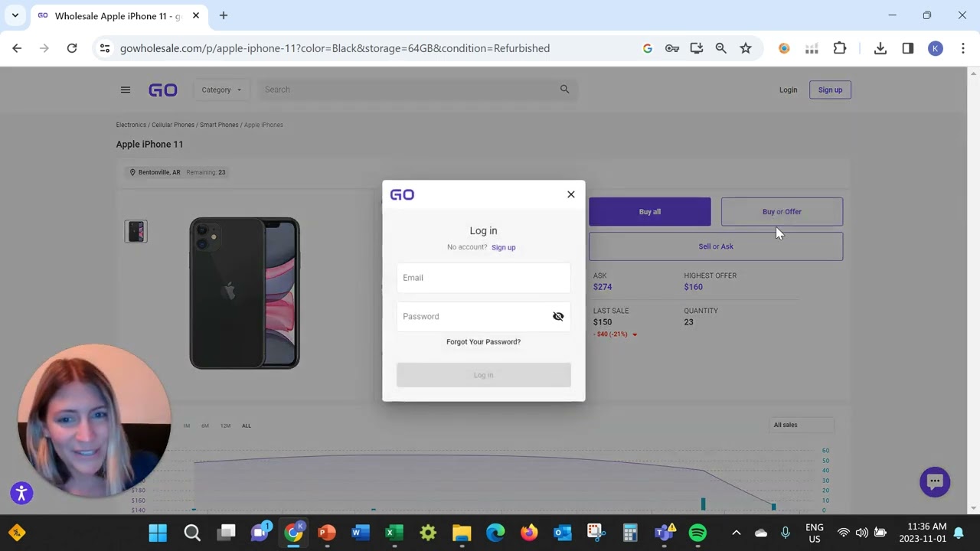This screenshot has height=551, width=980.
Task: Click the browser Forward arrow
Action: pos(44,48)
